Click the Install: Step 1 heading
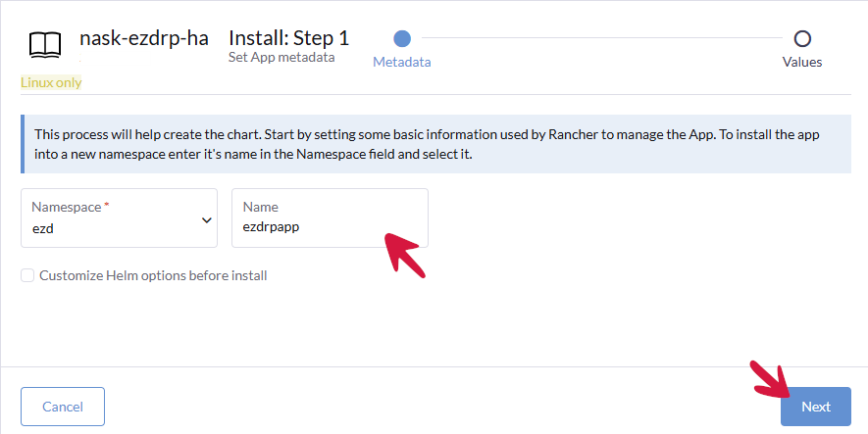 (288, 38)
